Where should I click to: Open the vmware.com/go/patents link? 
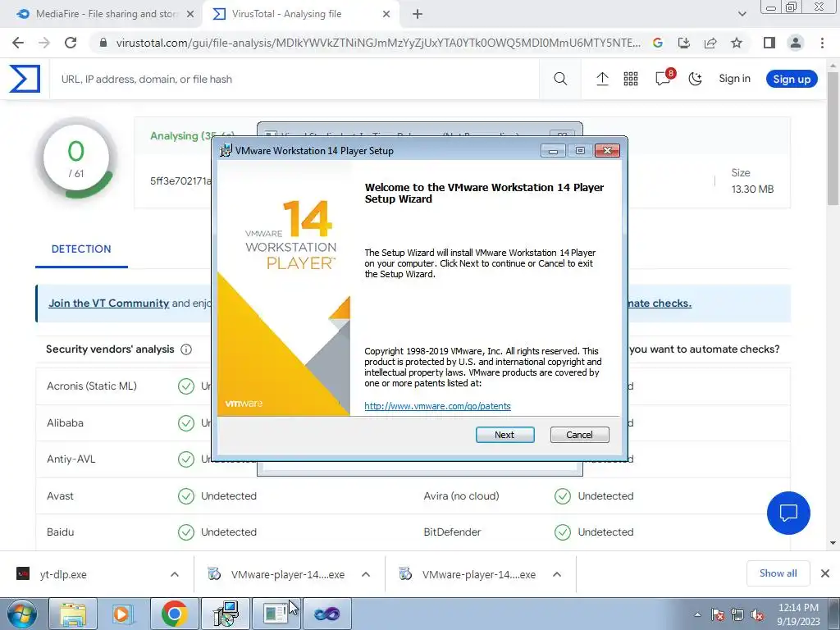tap(438, 406)
